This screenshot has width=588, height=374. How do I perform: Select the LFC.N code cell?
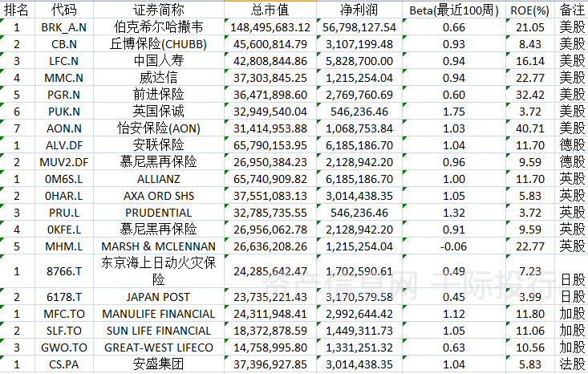tap(63, 61)
